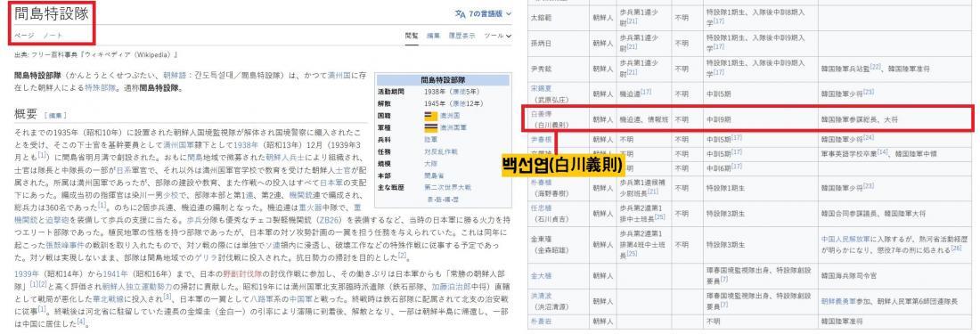The width and height of the screenshot is (980, 334).
Task: Open the 編集 tab at page top
Action: (434, 37)
